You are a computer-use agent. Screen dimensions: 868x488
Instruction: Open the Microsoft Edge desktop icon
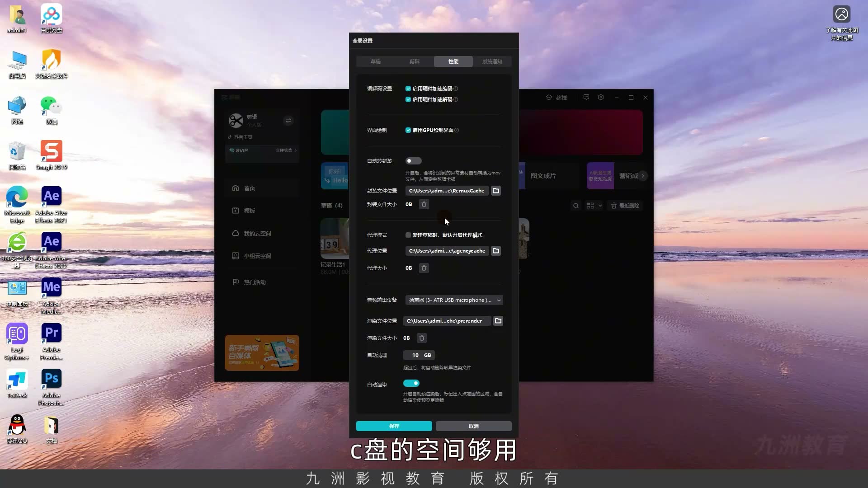[17, 204]
